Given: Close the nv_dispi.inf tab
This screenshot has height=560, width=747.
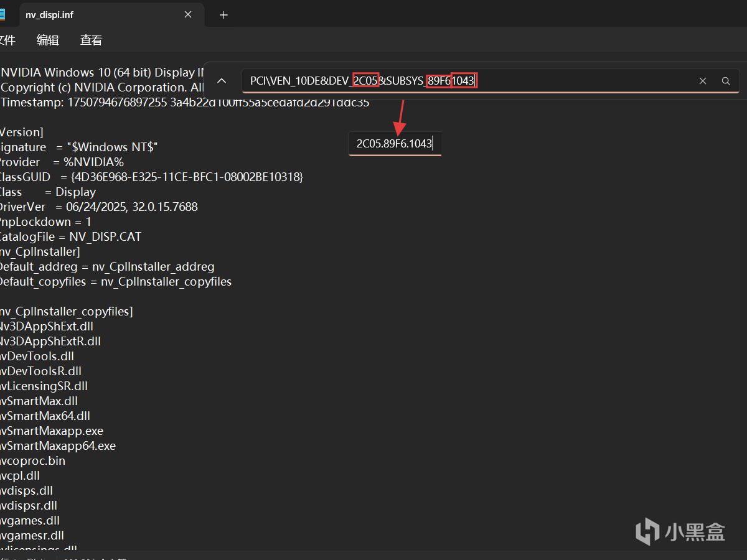Looking at the screenshot, I should [189, 14].
